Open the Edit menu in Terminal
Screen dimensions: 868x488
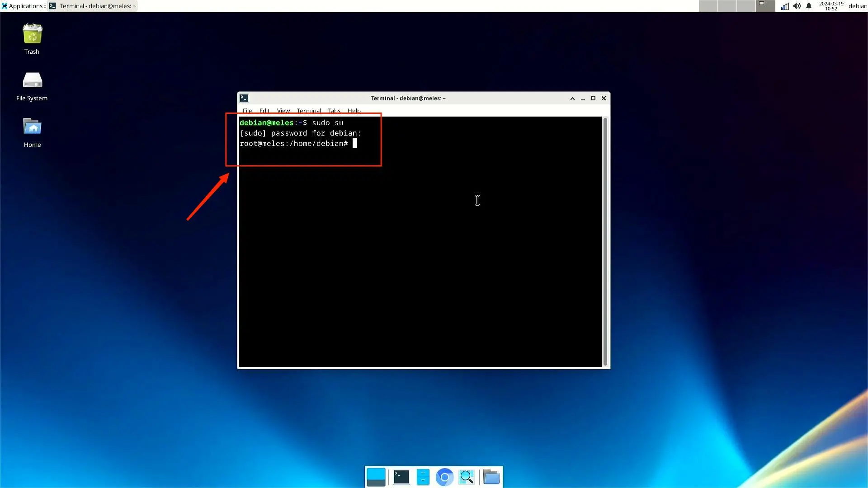pos(264,111)
